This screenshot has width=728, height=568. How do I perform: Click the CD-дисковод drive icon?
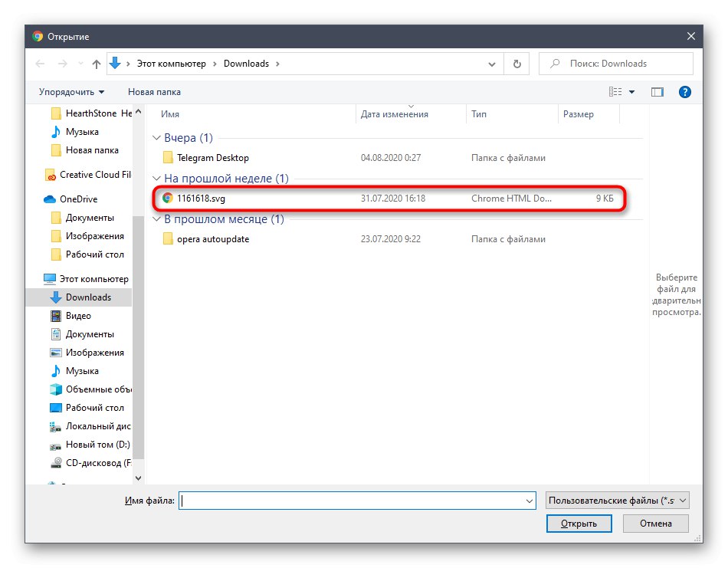pyautogui.click(x=56, y=462)
